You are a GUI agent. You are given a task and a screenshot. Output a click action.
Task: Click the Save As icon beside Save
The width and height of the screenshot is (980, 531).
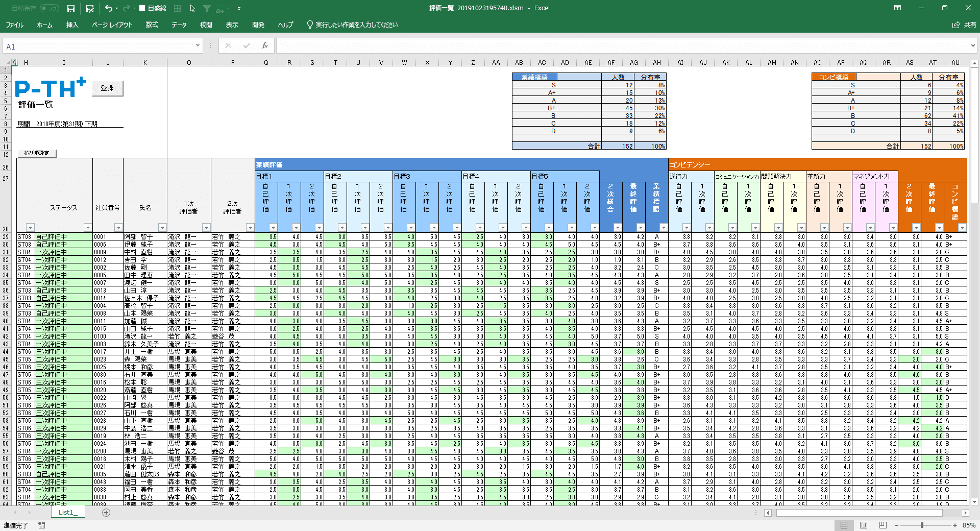coord(90,9)
